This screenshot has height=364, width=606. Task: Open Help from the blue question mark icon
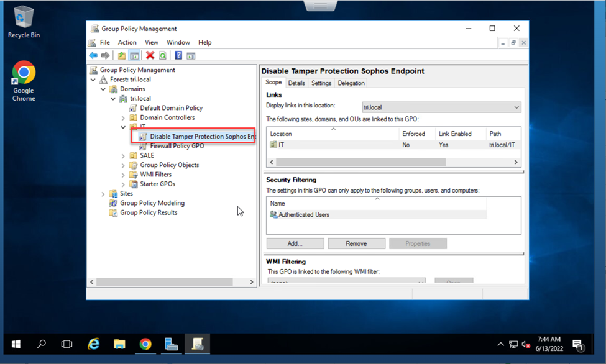[x=178, y=56]
